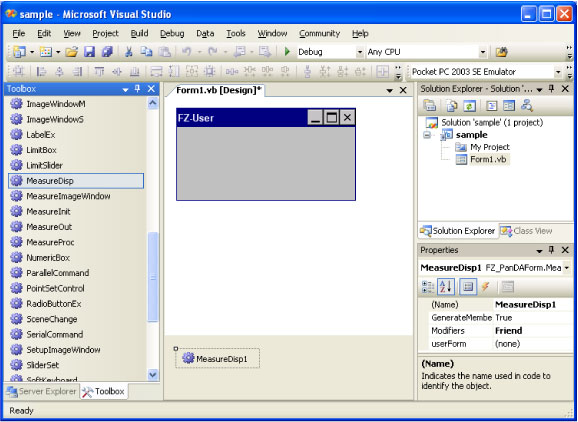This screenshot has width=578, height=422.
Task: Click the Align Tops layout icon
Action: (x=99, y=72)
